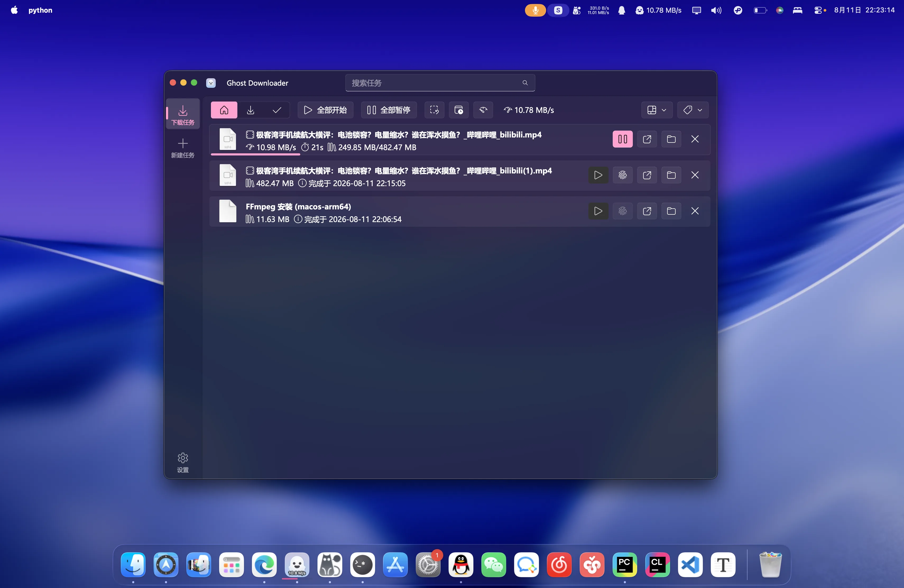Show all tasks with the home filter
The height and width of the screenshot is (588, 904).
pos(224,110)
